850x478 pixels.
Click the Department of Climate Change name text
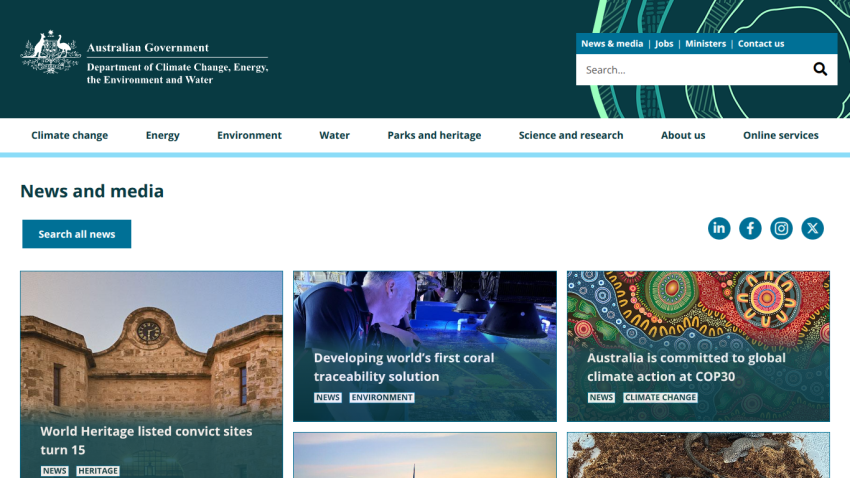178,73
